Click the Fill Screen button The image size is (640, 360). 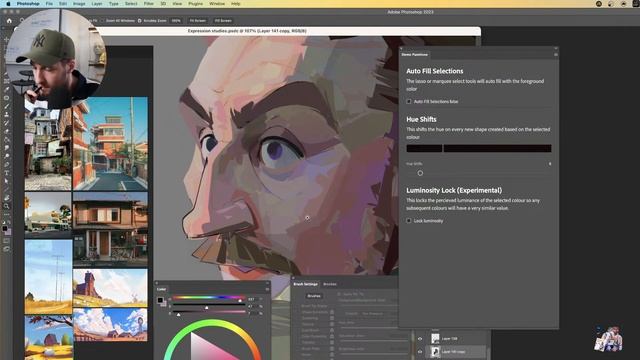tap(223, 20)
